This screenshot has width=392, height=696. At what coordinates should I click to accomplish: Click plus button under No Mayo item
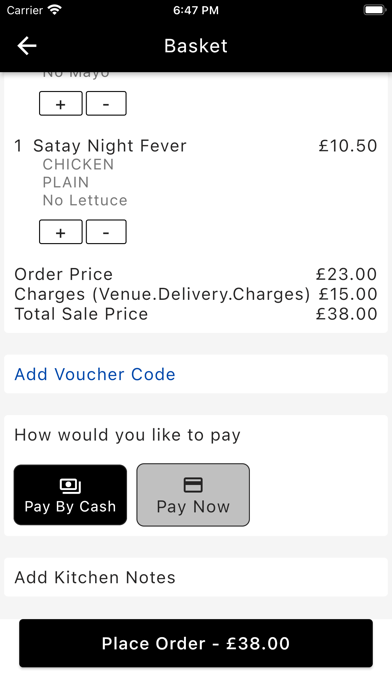[x=61, y=103]
